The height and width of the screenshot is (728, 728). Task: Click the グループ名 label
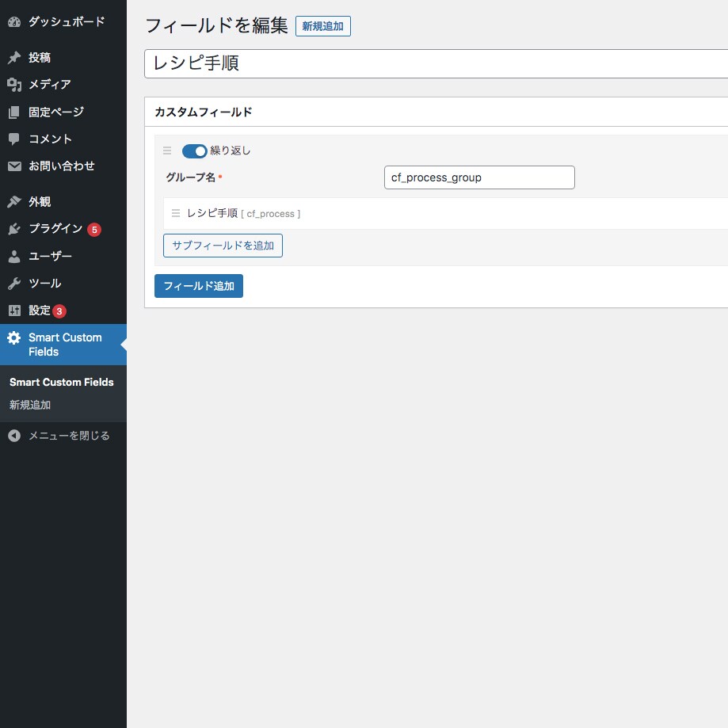[191, 177]
